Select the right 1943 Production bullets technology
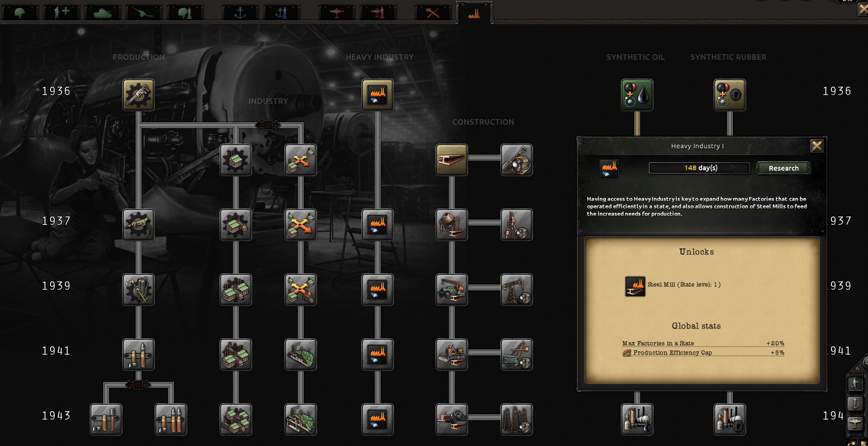Viewport: 868px width, 446px height. point(171,420)
